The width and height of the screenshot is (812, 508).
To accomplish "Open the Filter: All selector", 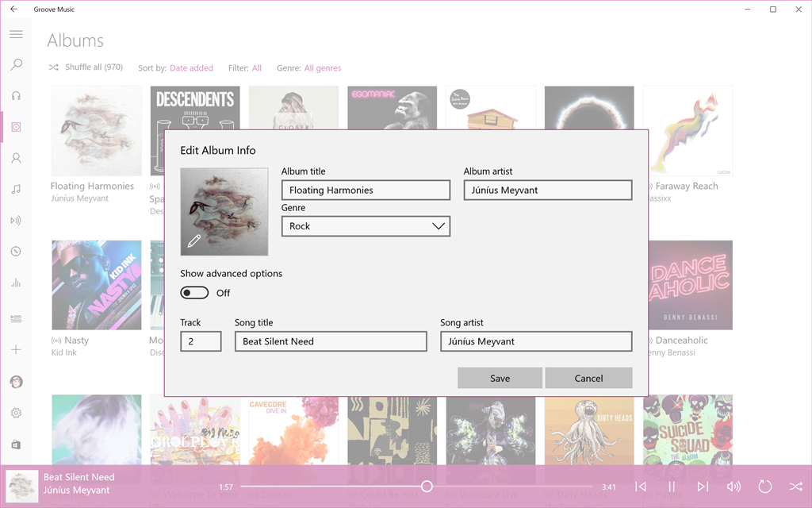I will [x=258, y=68].
